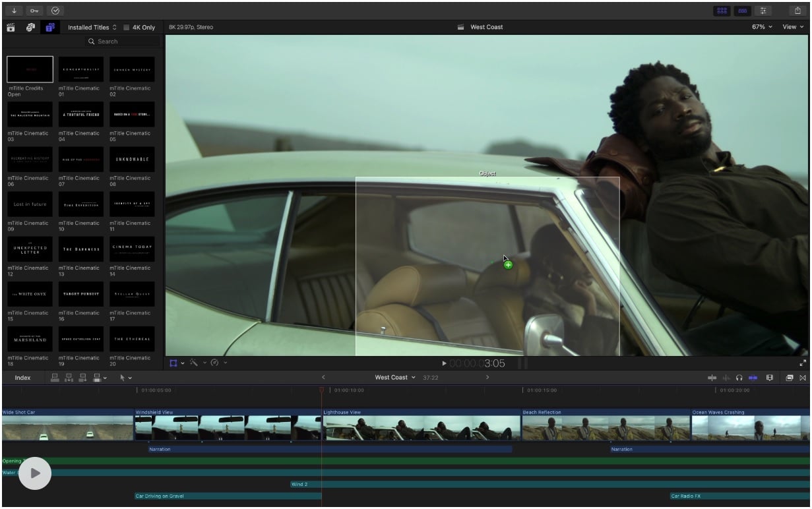Expand the Enhancements wand dropdown chevron
812x509 pixels.
tap(204, 363)
